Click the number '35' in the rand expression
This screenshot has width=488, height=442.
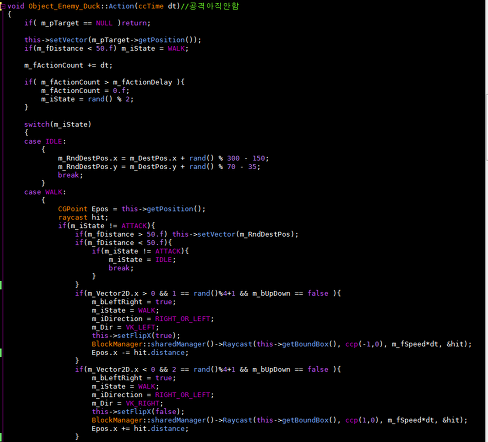(252, 167)
